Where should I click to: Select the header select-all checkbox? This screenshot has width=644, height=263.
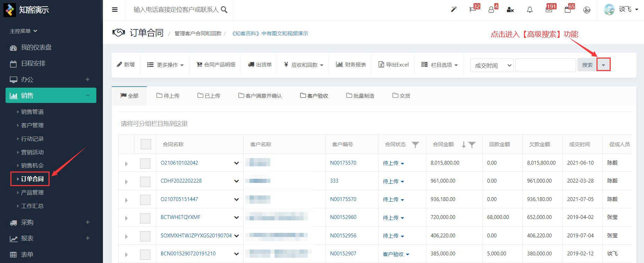[x=146, y=144]
